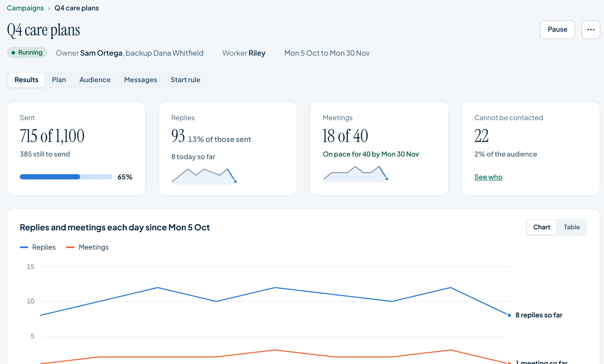The image size is (604, 364).
Task: Select the Results tab
Action: click(27, 80)
